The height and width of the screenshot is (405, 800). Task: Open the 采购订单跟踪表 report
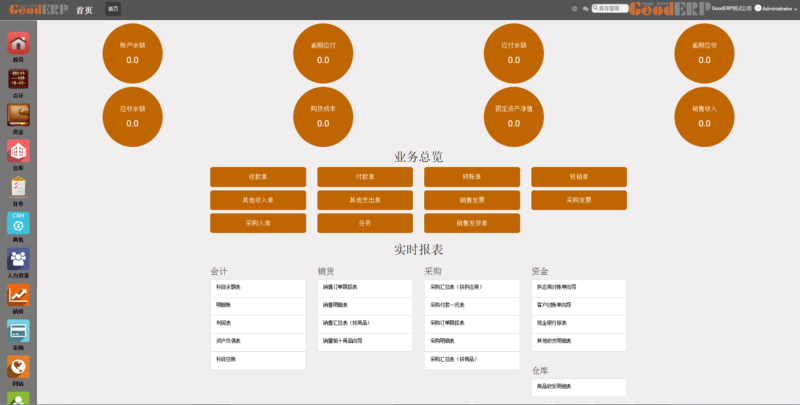[472, 323]
